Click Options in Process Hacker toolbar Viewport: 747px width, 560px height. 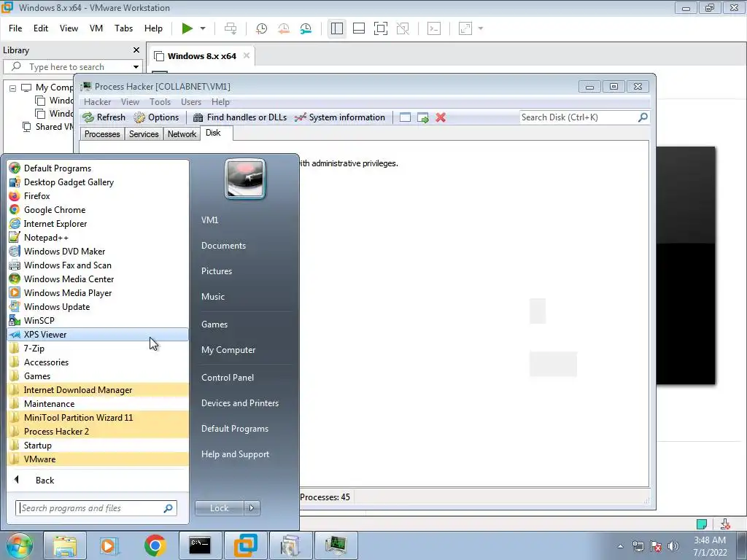[x=156, y=117]
